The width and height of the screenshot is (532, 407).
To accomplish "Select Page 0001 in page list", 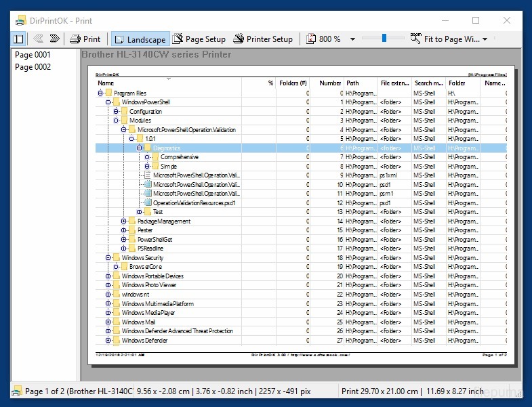I will click(x=33, y=54).
